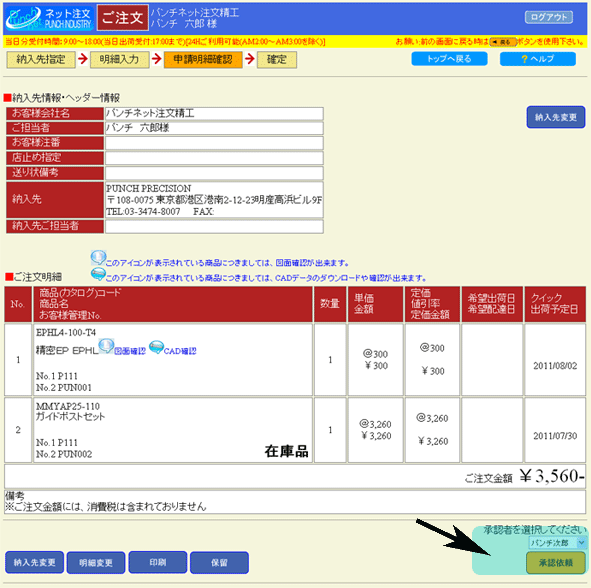This screenshot has height=588, width=591.
Task: Click the 納入先変更 button beside header info
Action: click(x=556, y=117)
